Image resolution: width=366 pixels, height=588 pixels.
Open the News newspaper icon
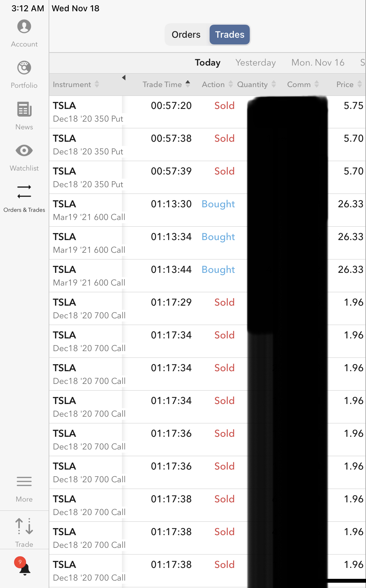24,110
